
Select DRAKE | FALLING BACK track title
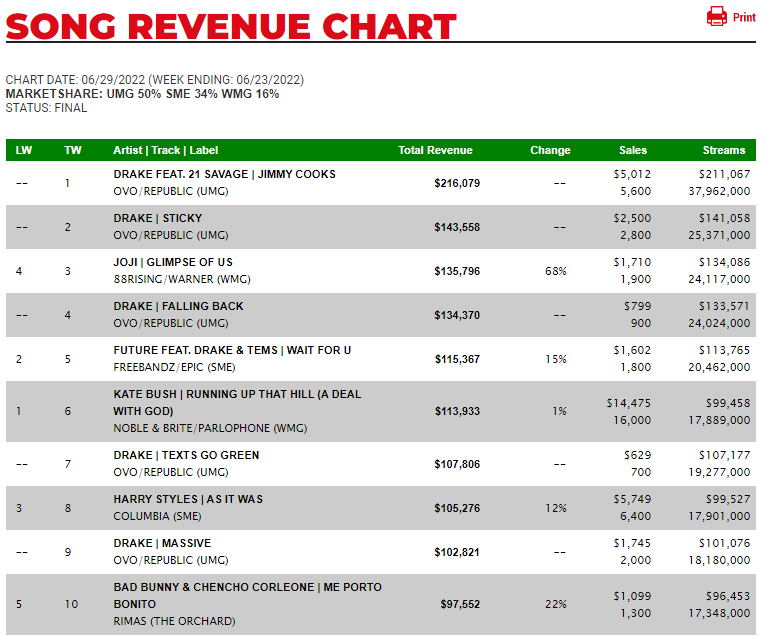(x=178, y=306)
